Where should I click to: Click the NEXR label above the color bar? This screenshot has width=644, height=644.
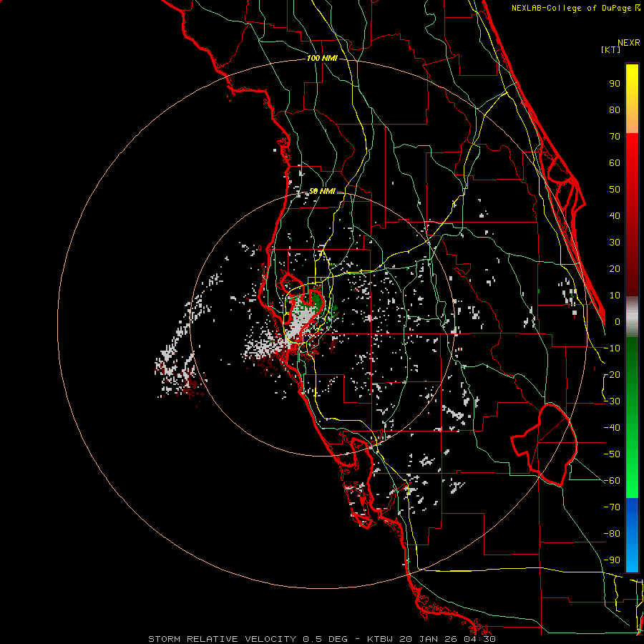coord(628,42)
